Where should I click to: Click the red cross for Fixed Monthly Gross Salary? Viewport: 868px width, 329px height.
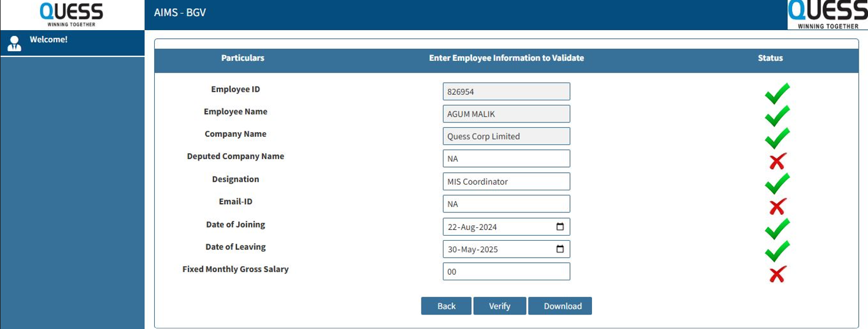777,274
